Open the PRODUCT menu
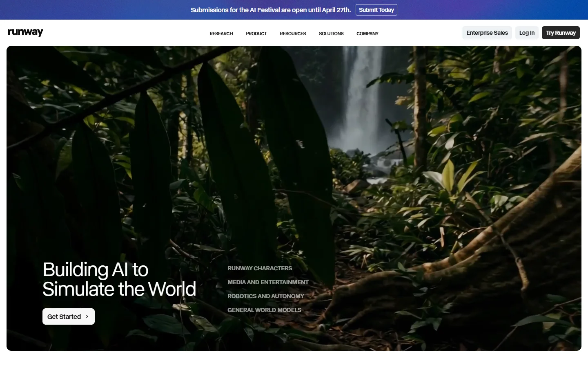Viewport: 588px width, 368px height. point(256,34)
